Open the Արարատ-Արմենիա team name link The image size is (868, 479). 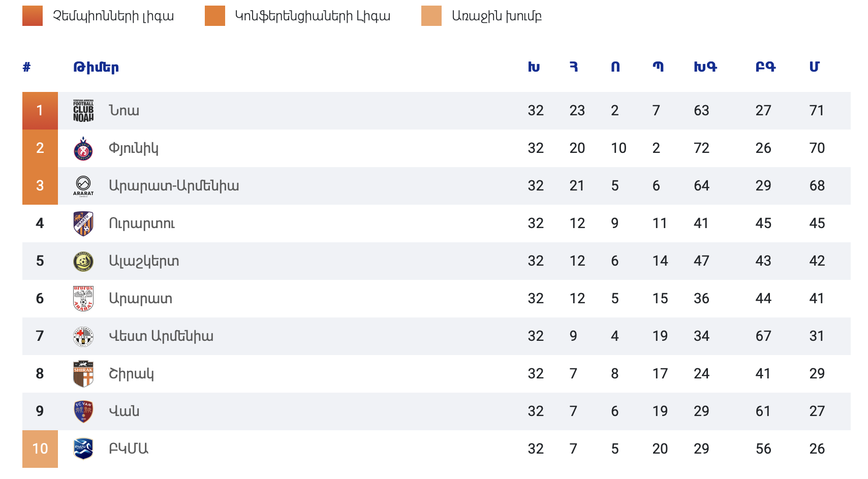(174, 186)
